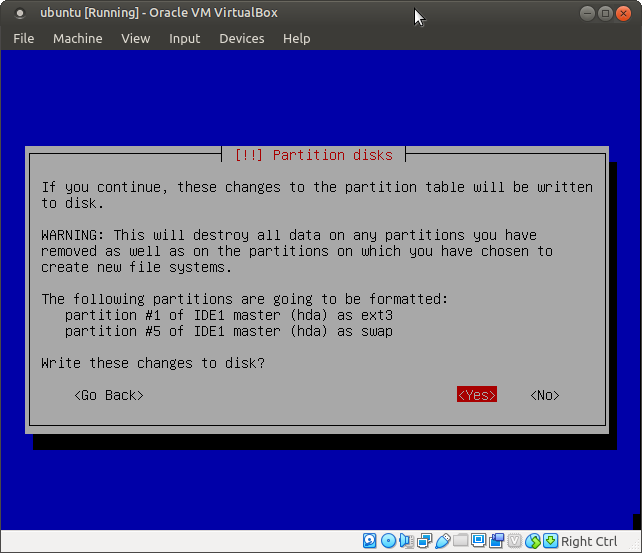Click the Right Ctrl host key label
The image size is (642, 553).
coord(589,541)
